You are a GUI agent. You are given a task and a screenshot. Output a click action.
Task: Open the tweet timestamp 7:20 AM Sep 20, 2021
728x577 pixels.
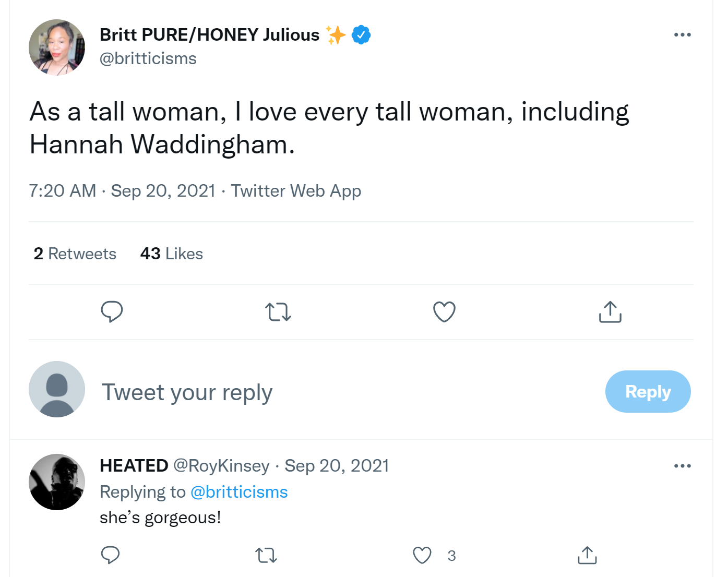(122, 191)
